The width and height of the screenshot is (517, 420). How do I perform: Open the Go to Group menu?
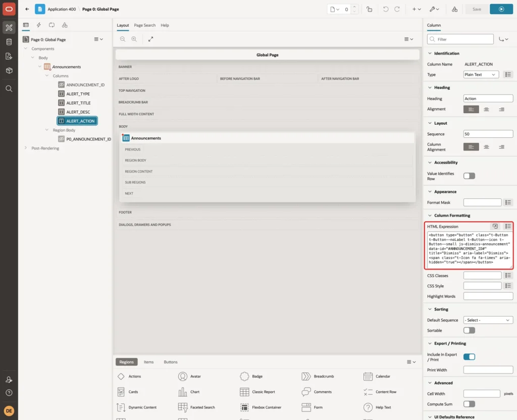point(503,39)
